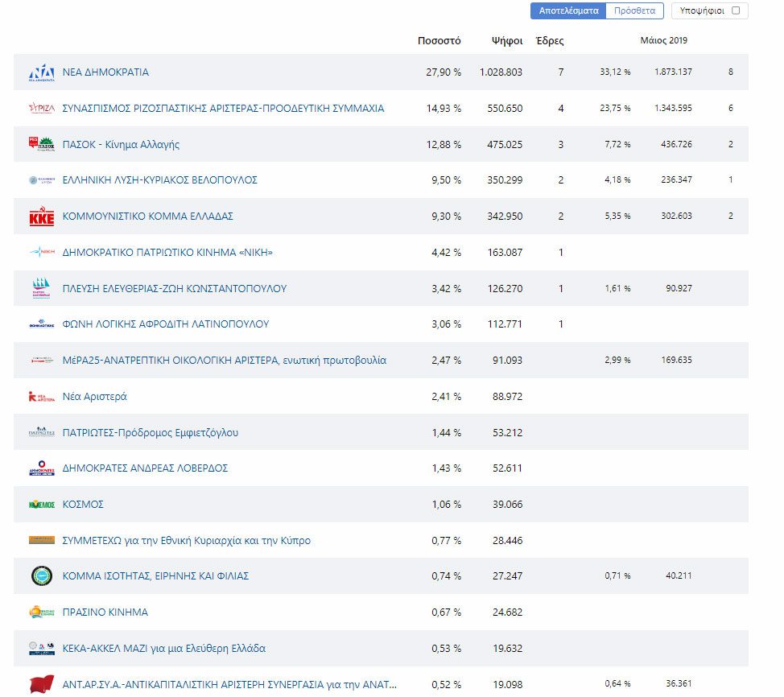Select the 33,12 % May 2019 value
This screenshot has width=784, height=697.
tap(615, 72)
